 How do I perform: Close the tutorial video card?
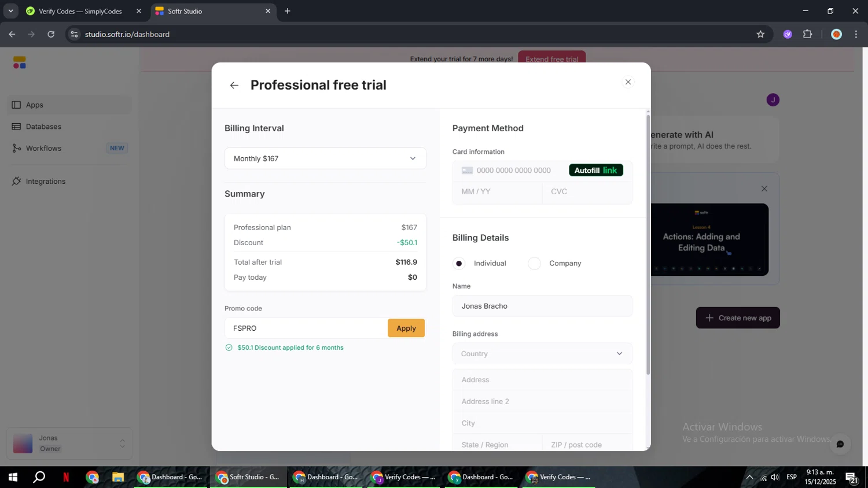coord(764,189)
